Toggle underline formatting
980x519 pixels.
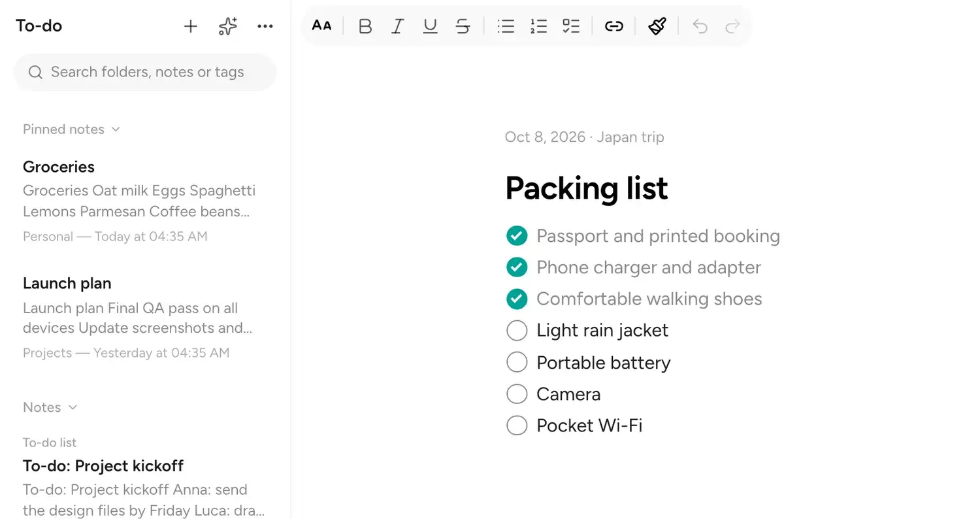tap(430, 26)
